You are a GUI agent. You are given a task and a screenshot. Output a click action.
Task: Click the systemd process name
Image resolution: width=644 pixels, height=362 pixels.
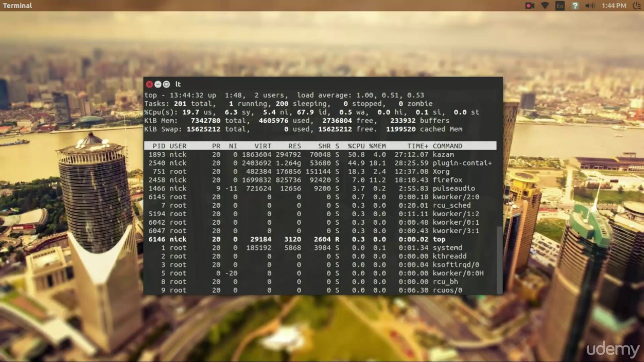pyautogui.click(x=447, y=248)
